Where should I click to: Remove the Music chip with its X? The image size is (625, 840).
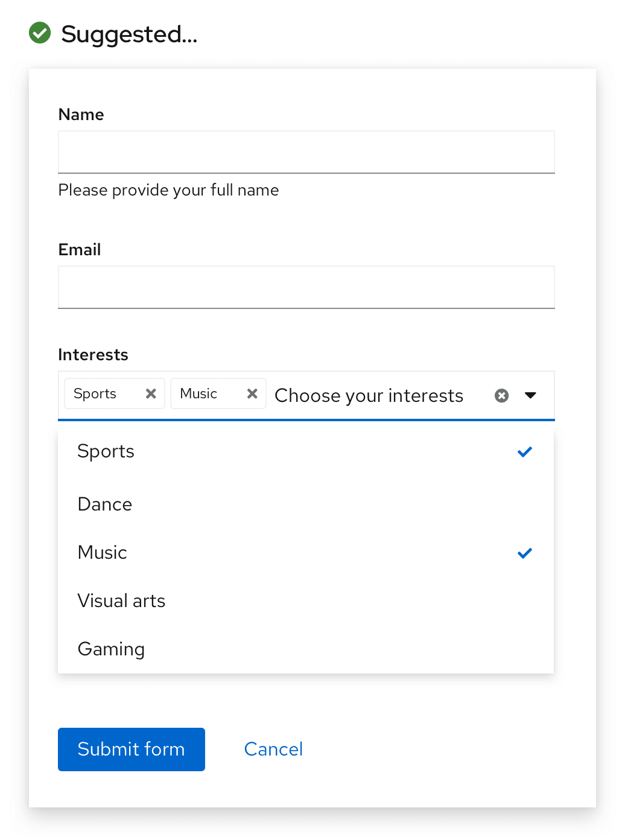coord(252,393)
